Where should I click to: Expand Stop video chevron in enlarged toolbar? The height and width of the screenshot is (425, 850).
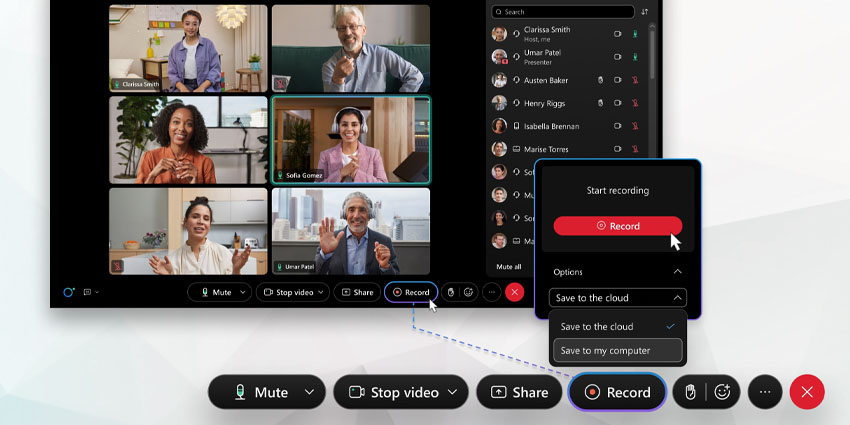coord(454,393)
